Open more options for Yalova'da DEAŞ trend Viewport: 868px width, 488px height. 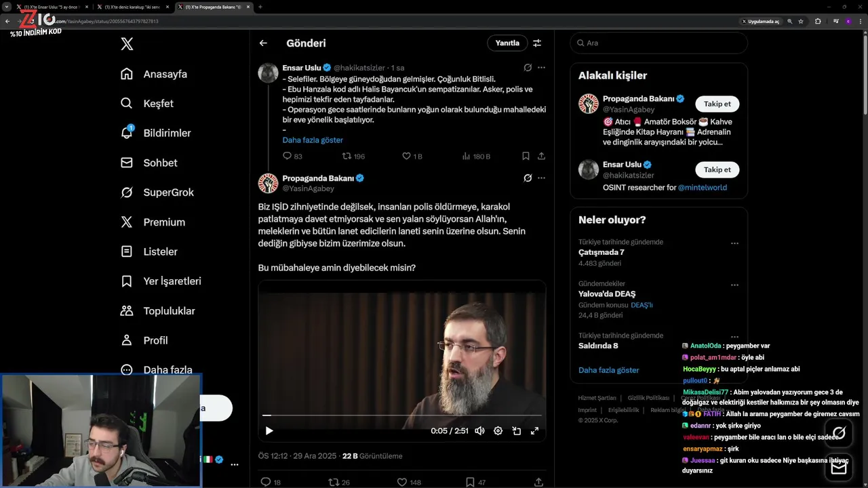tap(734, 285)
